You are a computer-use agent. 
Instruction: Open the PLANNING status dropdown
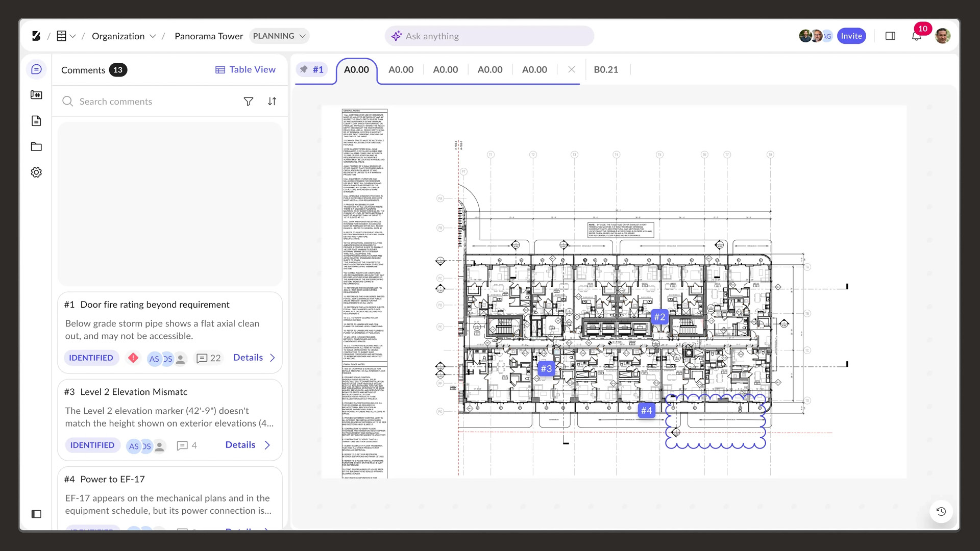pyautogui.click(x=279, y=36)
